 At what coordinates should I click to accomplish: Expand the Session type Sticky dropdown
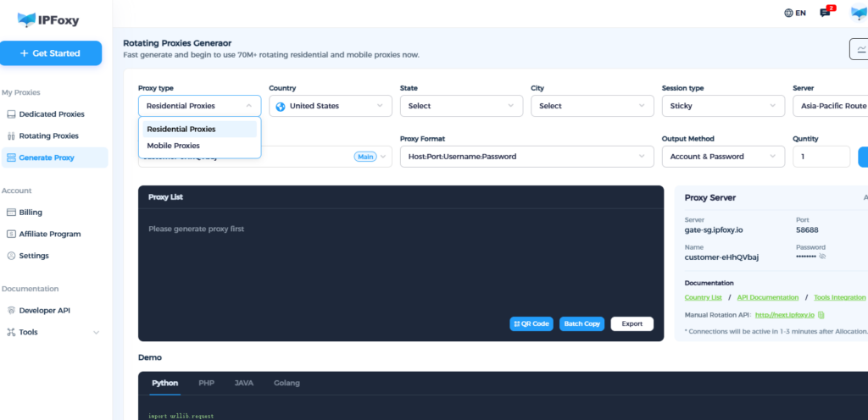click(x=722, y=106)
